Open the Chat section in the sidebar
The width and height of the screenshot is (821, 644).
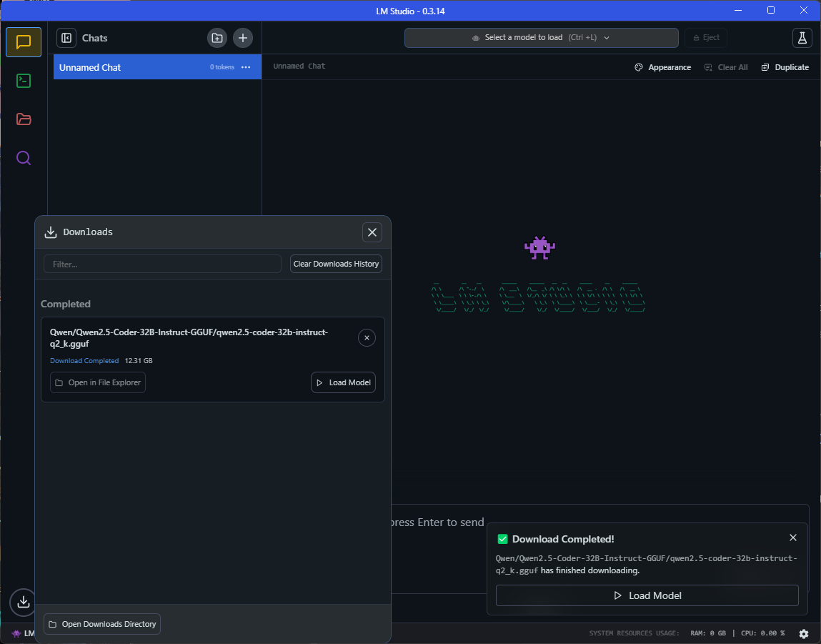pos(24,42)
